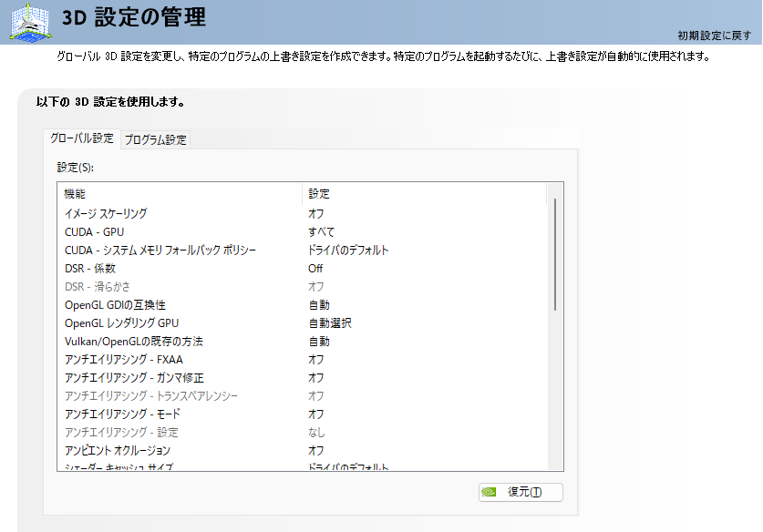
Task: Select the アンチエイリアシング - FXAA row
Action: click(124, 359)
